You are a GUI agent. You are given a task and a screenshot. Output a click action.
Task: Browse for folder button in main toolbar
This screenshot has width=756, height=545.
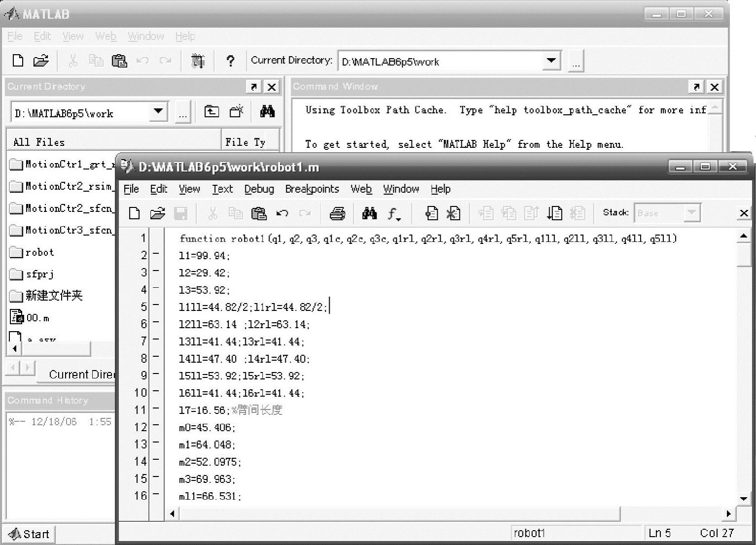576,62
